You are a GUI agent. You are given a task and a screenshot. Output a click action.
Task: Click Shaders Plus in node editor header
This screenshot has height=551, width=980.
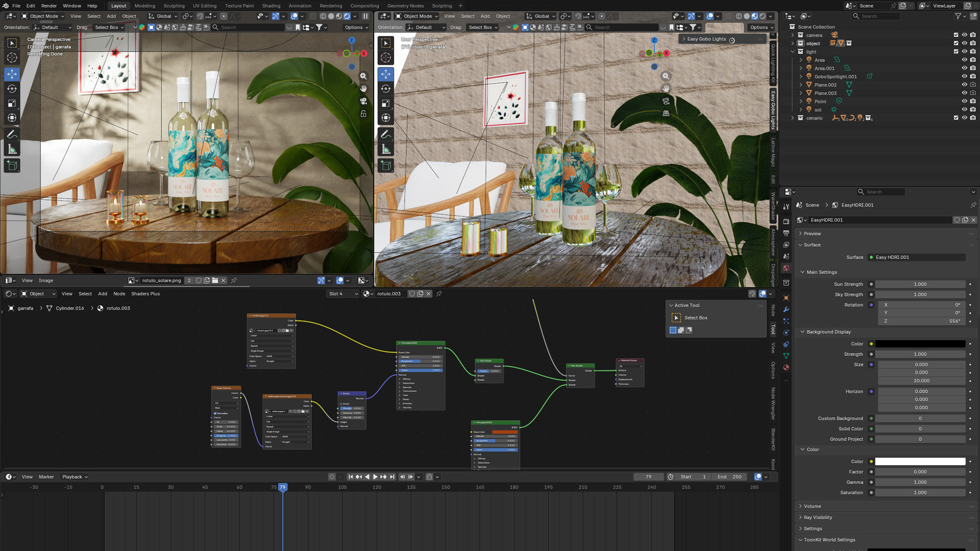point(145,294)
